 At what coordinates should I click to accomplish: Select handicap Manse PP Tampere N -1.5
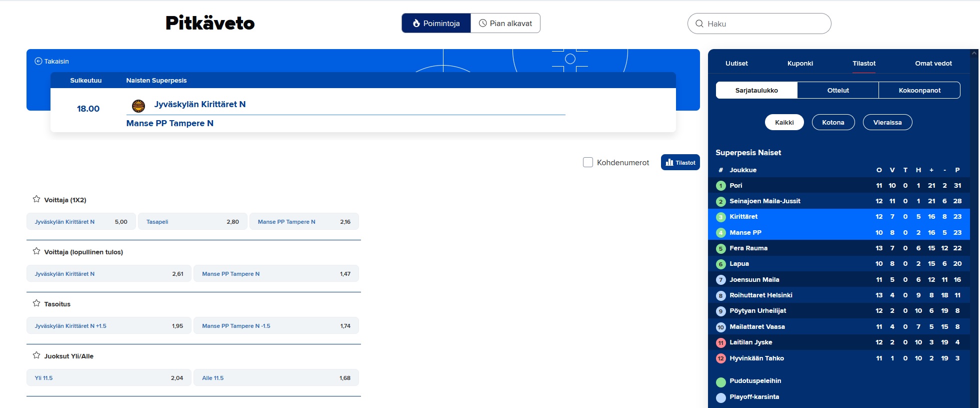pos(276,325)
